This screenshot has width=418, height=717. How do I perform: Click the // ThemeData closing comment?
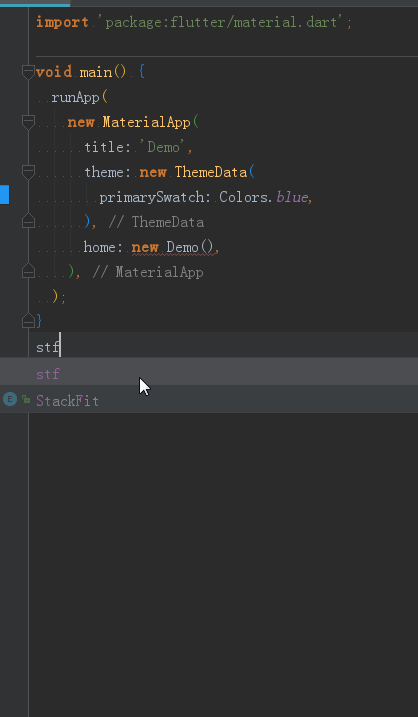point(156,222)
